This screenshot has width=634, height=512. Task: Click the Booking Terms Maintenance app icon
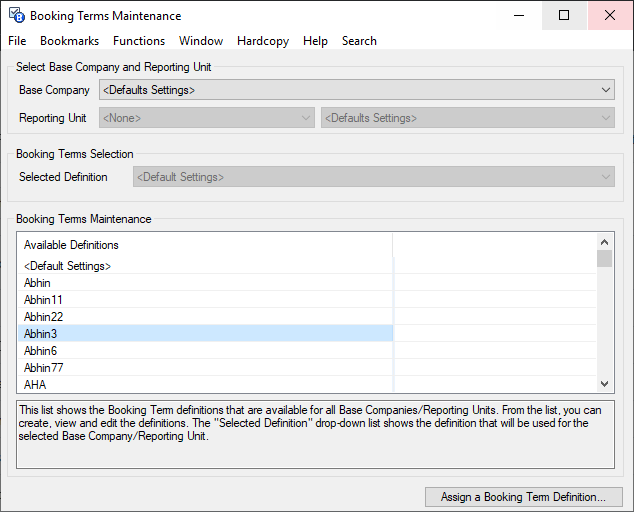(x=17, y=16)
